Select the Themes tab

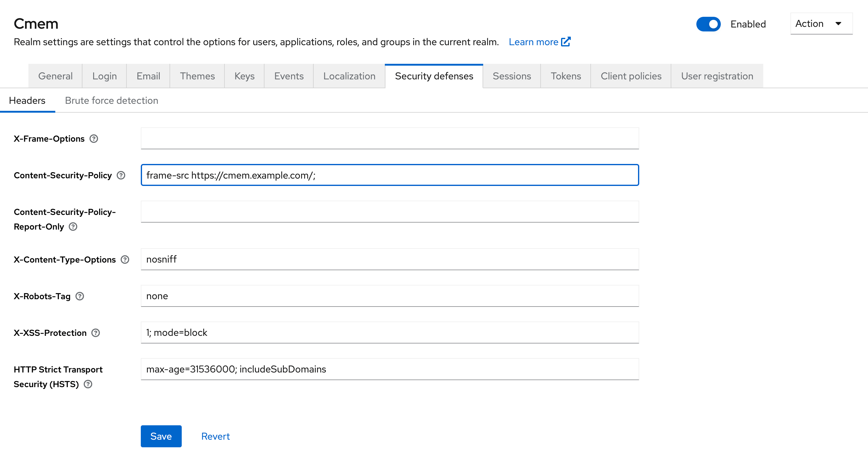pyautogui.click(x=197, y=76)
